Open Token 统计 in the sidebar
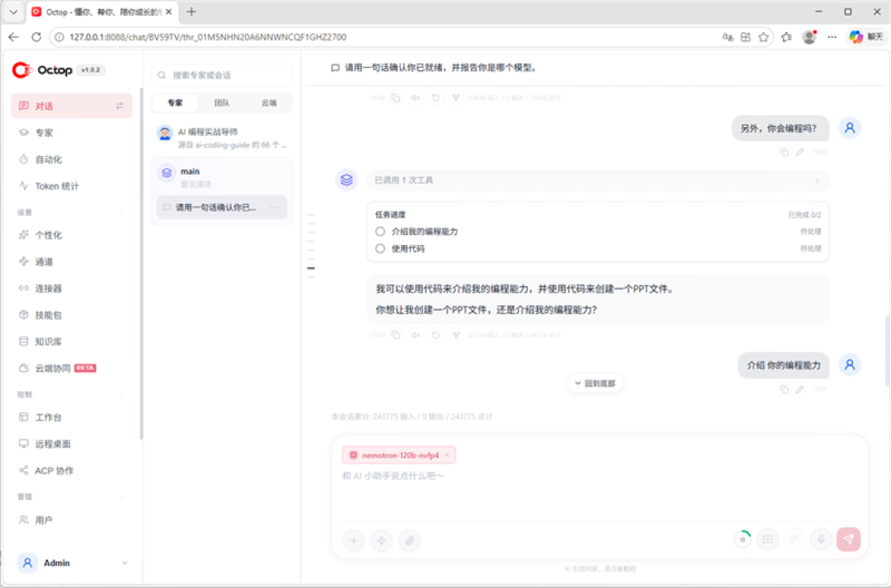 point(72,186)
